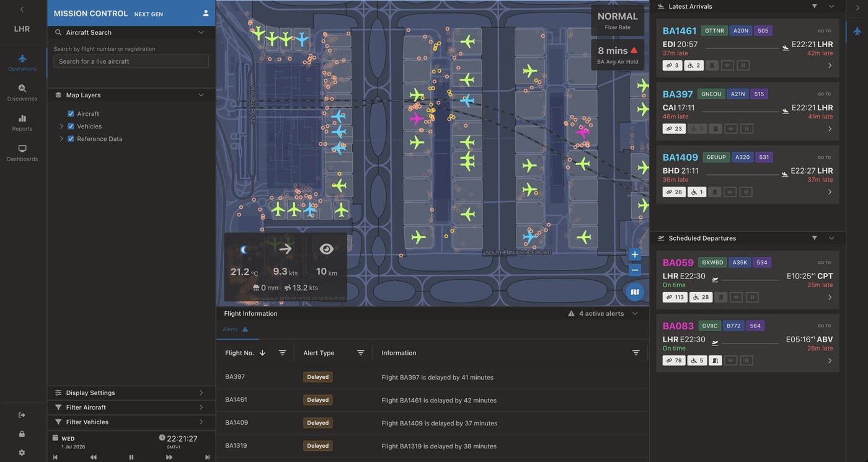The width and height of the screenshot is (868, 462).
Task: Open settings gear in left sidebar
Action: click(x=22, y=453)
